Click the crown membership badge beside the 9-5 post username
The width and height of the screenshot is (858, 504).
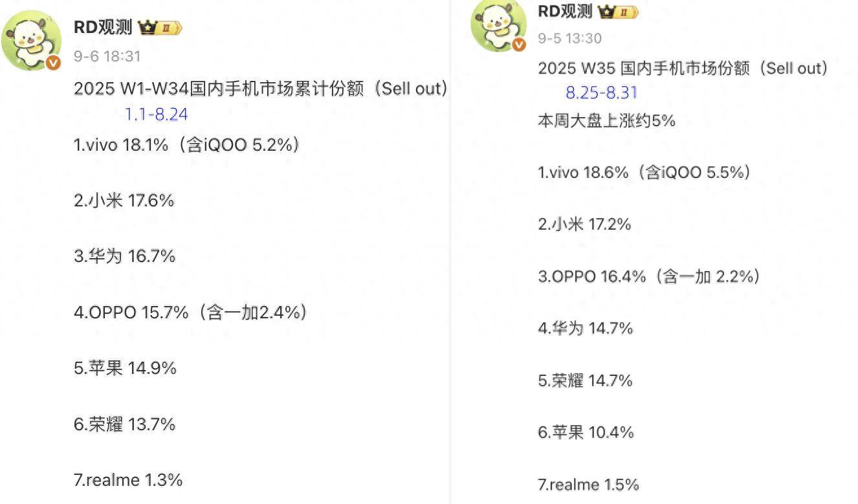(x=618, y=11)
